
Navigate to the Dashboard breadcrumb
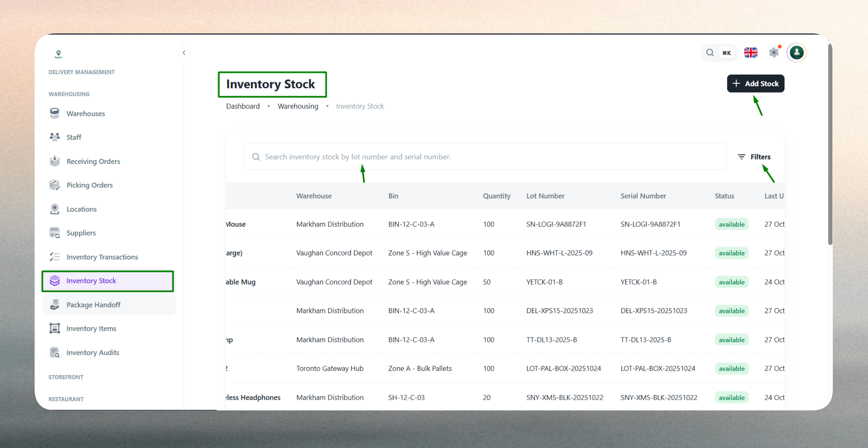(243, 106)
